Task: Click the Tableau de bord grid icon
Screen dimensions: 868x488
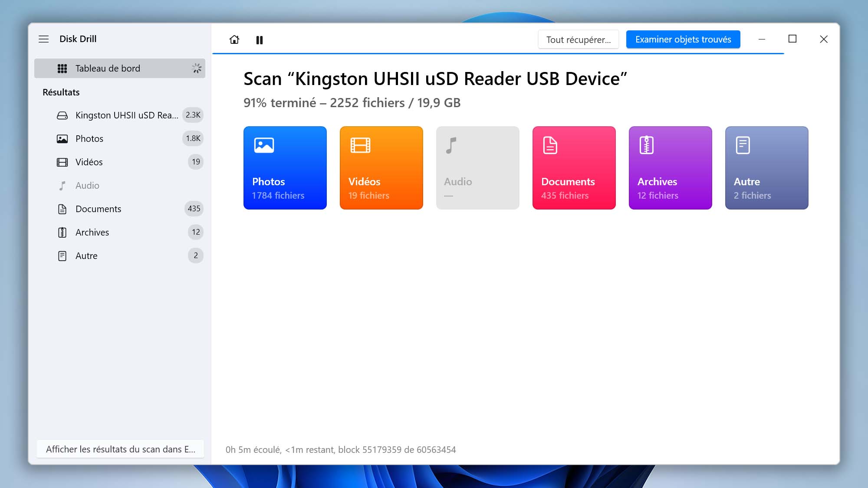Action: point(62,69)
